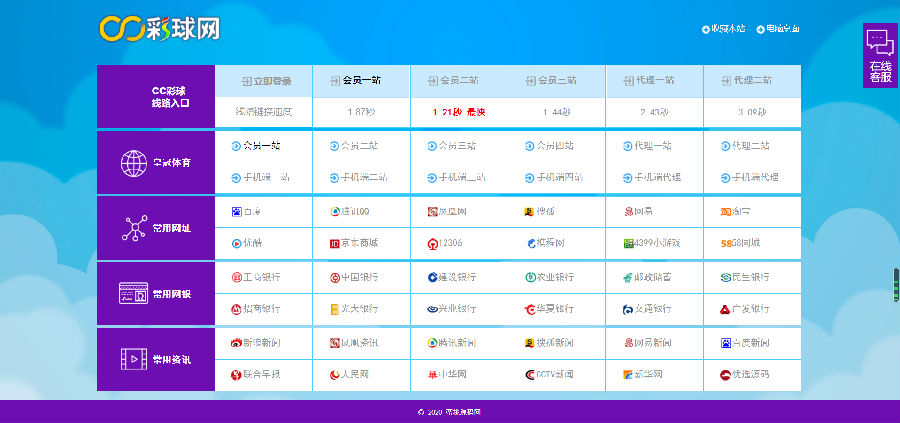Screen dimensions: 900x423
Task: Open the 中国银行 link
Action: pyautogui.click(x=354, y=277)
